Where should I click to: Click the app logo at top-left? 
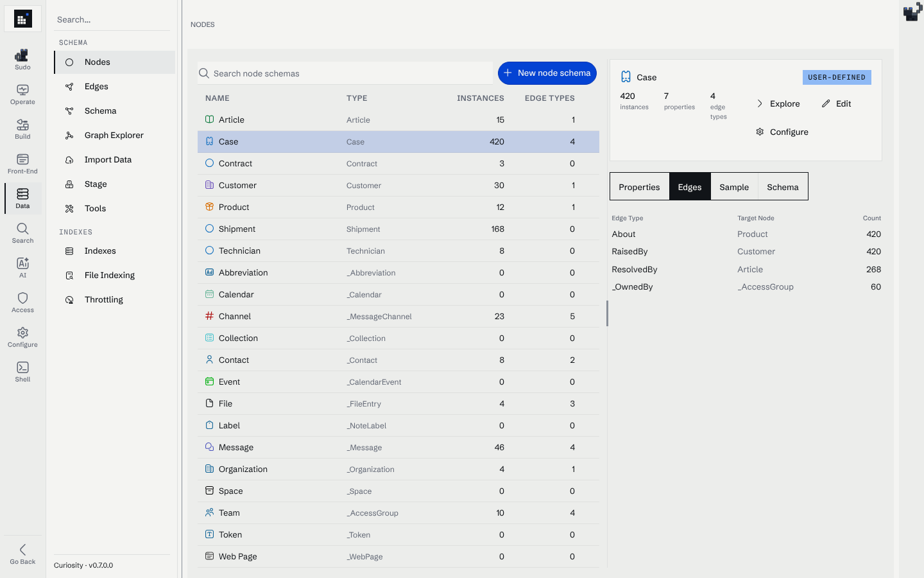point(22,19)
